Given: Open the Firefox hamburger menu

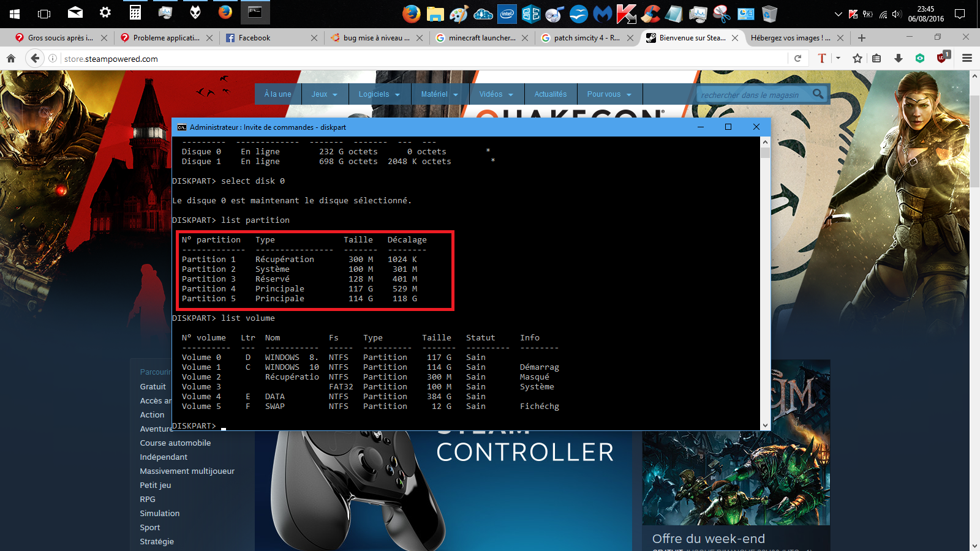Looking at the screenshot, I should [x=967, y=59].
